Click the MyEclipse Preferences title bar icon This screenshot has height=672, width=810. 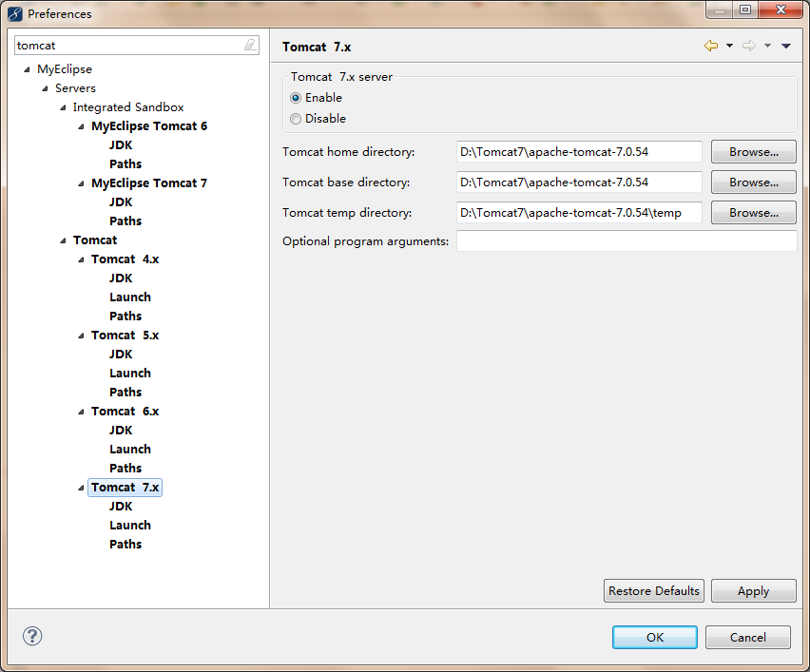click(x=15, y=14)
